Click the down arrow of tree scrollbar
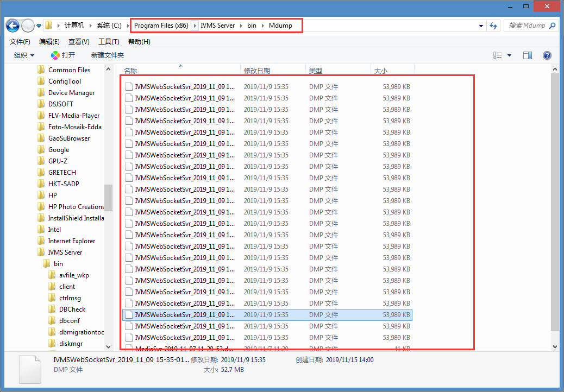 coord(108,347)
